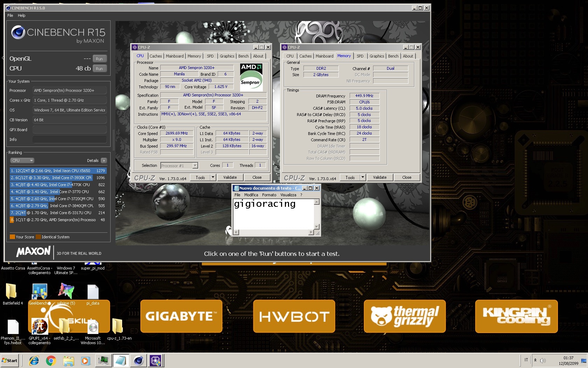This screenshot has height=368, width=588.
Task: Open About tab in right CPU-Z window
Action: point(408,56)
